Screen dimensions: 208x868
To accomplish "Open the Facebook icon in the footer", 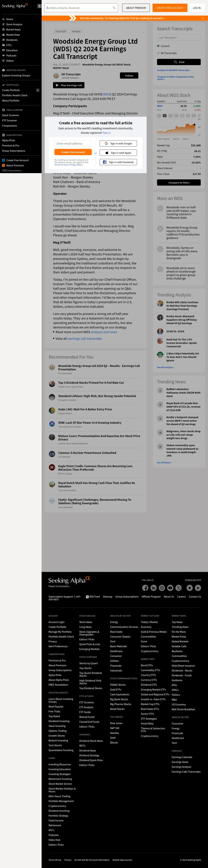I will (x=145, y=588).
